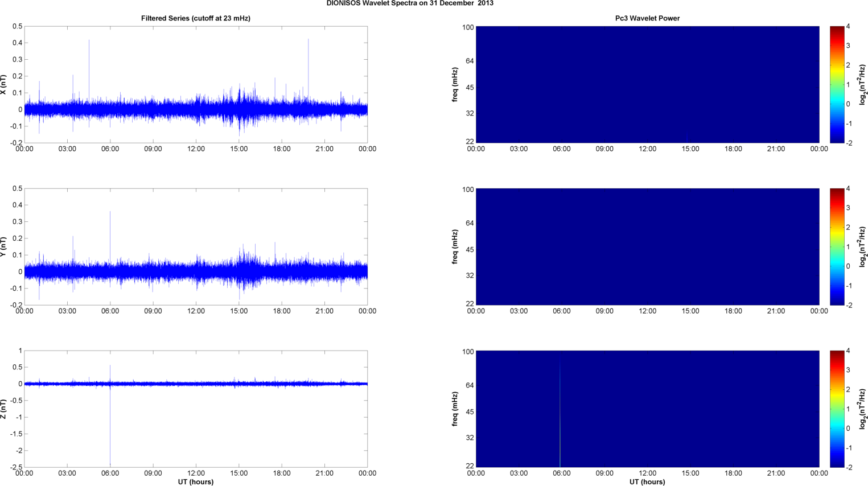868x486 pixels.
Task: Click log2(nT²/Hz) label of top colorbar
Action: click(863, 85)
